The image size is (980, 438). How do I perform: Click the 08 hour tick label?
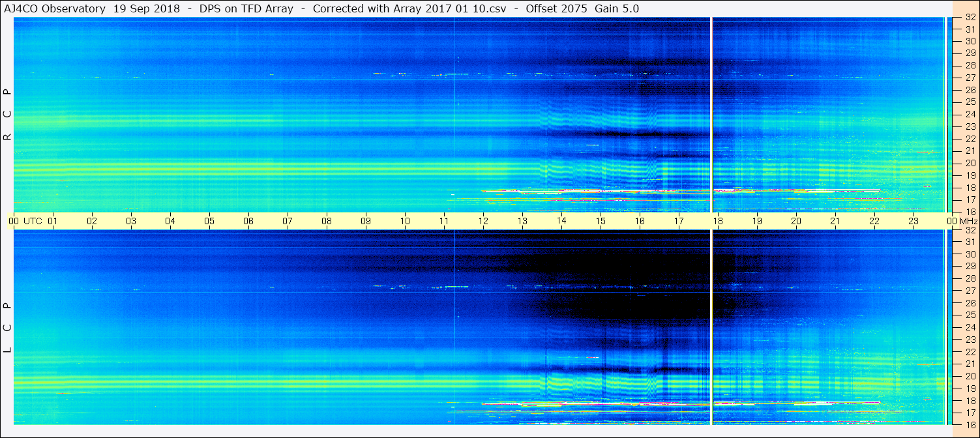(327, 221)
